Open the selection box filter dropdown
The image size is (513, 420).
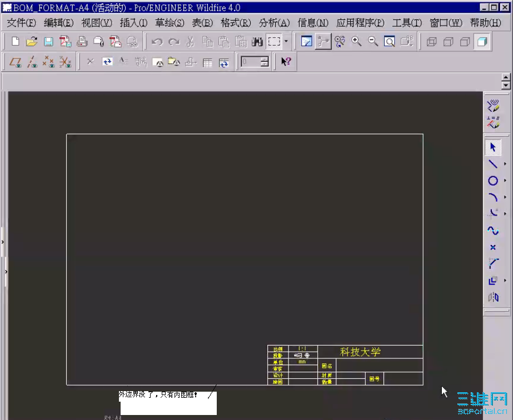tap(286, 42)
